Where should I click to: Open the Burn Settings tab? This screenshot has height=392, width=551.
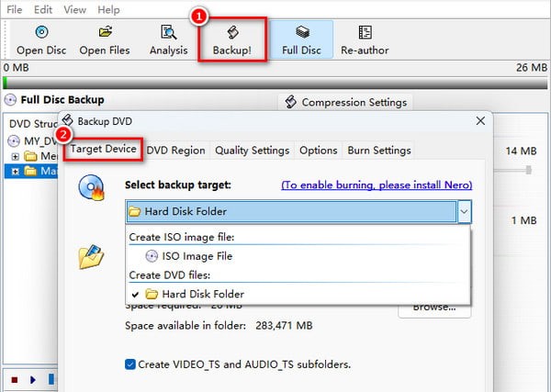coord(379,151)
